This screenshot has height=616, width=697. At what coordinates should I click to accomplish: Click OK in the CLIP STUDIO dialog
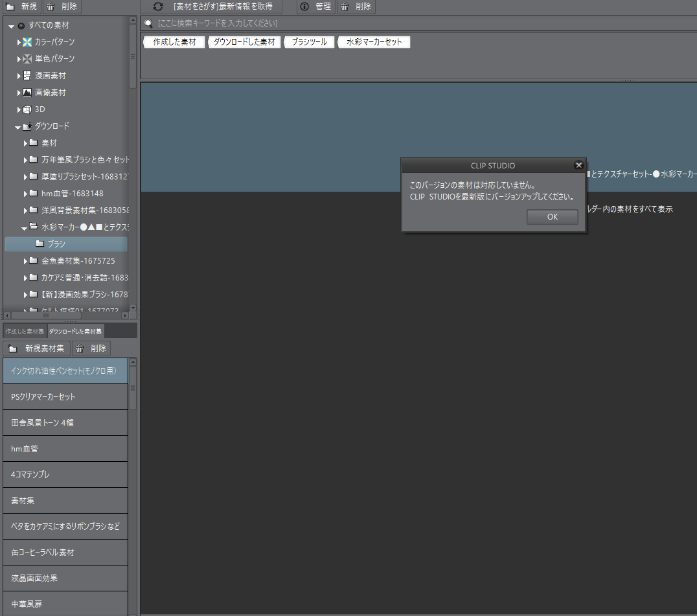(552, 217)
